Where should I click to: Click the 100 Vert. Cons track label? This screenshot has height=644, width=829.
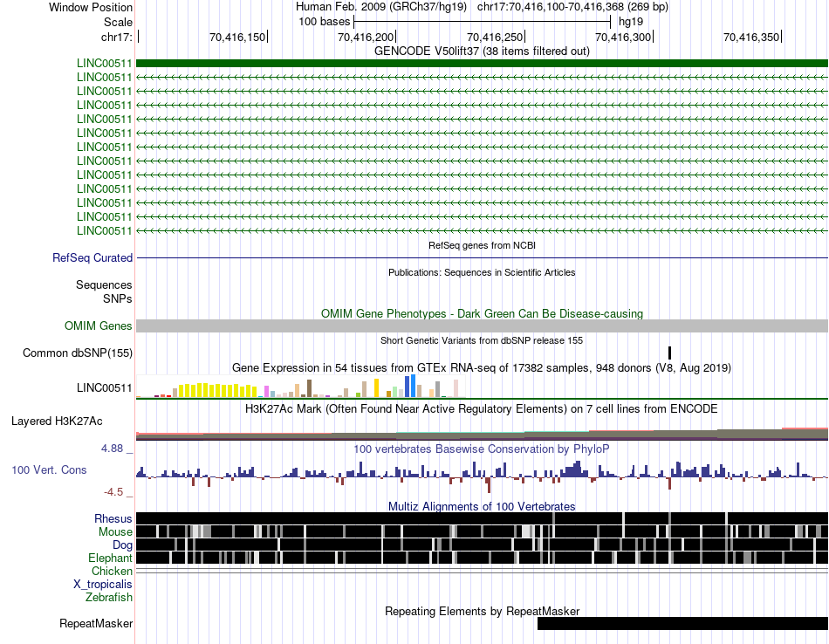click(49, 470)
